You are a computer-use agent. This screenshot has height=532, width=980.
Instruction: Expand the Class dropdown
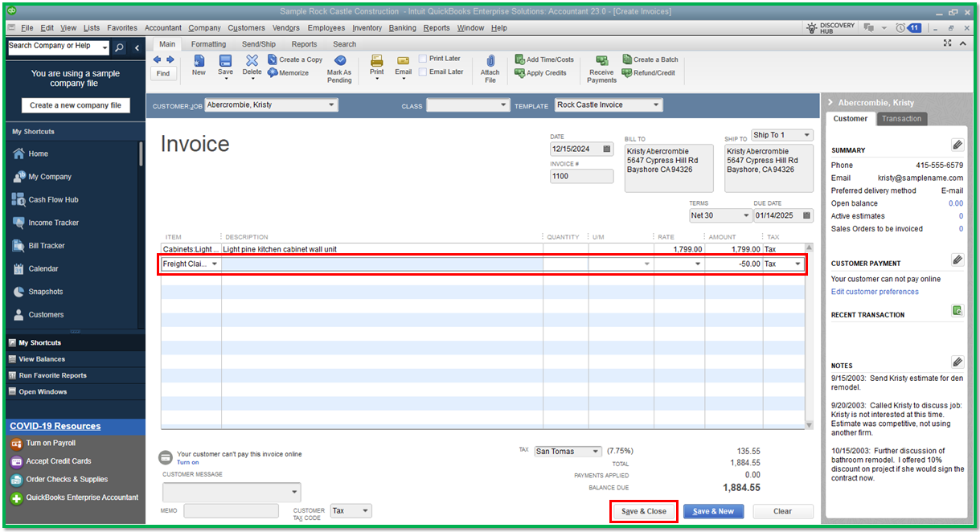pos(504,105)
